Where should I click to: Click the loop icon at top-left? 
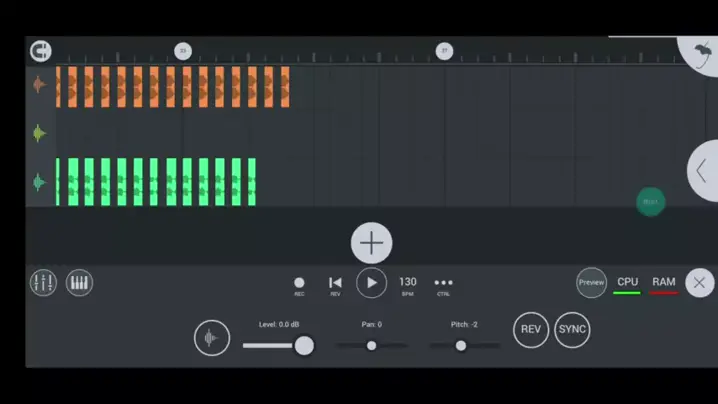click(40, 51)
